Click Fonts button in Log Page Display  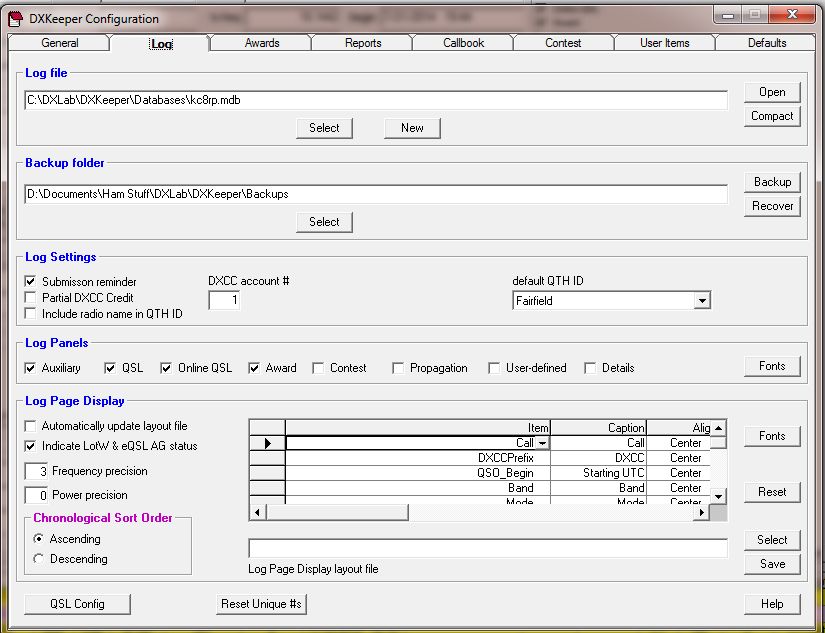pyautogui.click(x=772, y=436)
